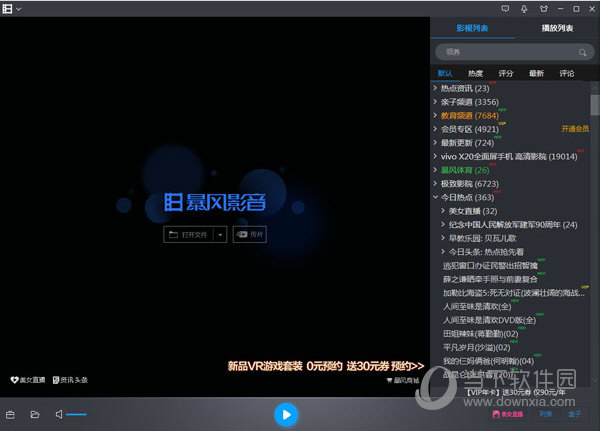
Task: Expand the 早教乐园: 贝瓦儿歌 subcategory
Action: [443, 238]
